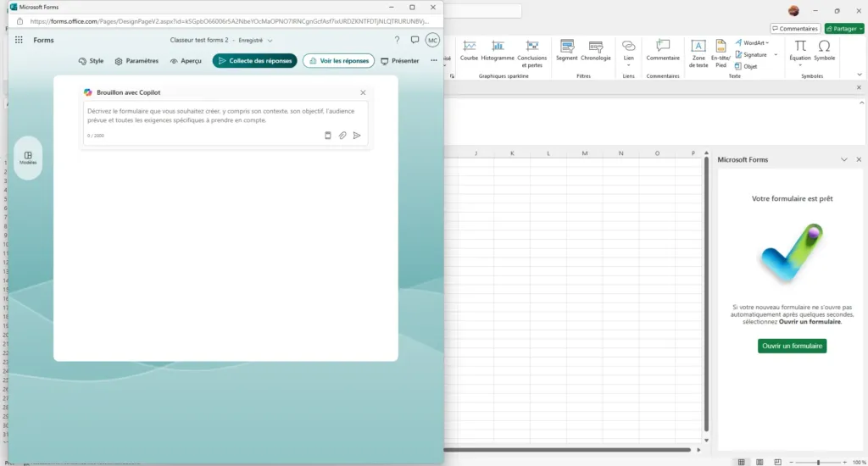Click the 100 % zoom level
This screenshot has width=868, height=466.
pos(859,462)
